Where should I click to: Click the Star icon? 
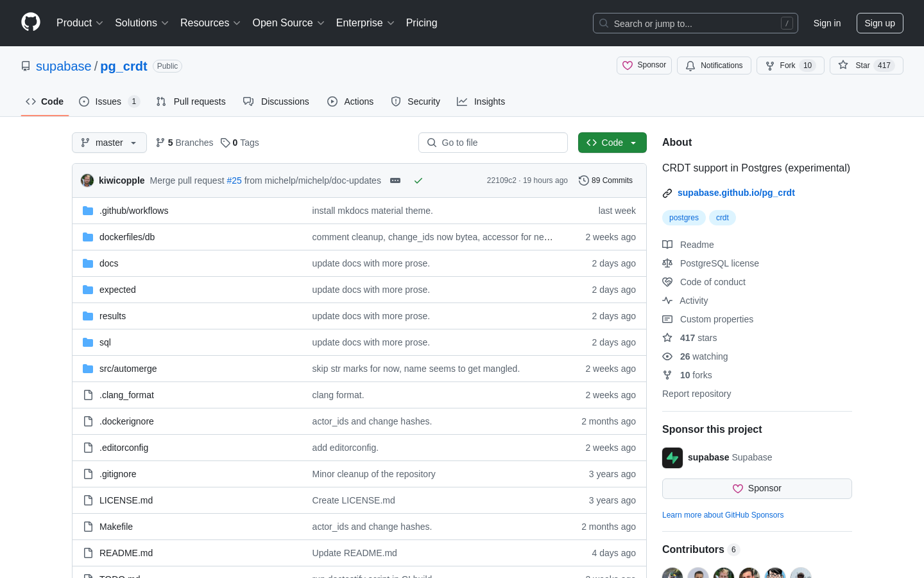coord(843,66)
